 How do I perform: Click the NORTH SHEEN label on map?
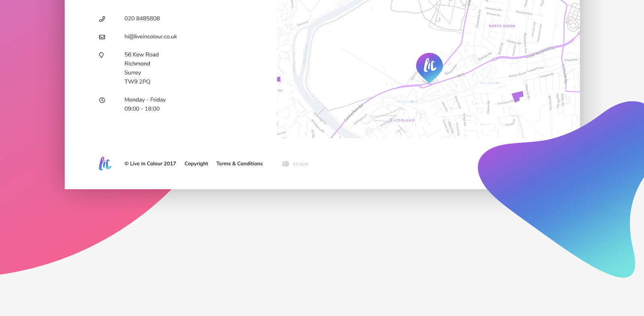[502, 26]
